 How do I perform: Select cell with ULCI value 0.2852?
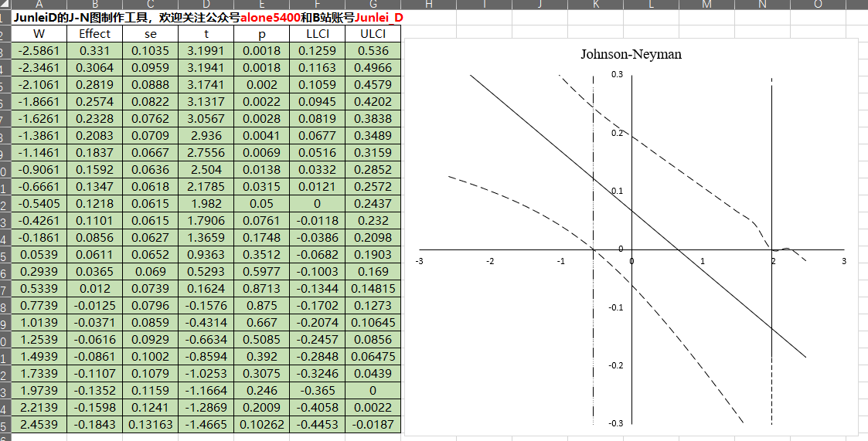[x=373, y=169]
